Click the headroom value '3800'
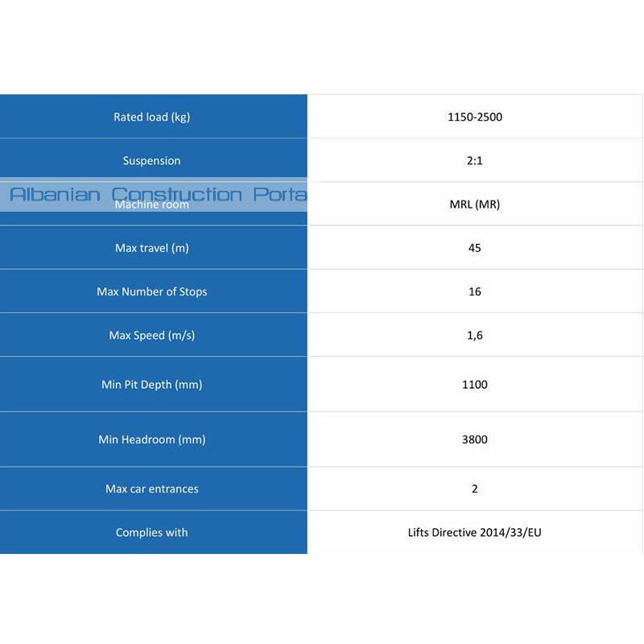Image resolution: width=644 pixels, height=644 pixels. pos(475,440)
